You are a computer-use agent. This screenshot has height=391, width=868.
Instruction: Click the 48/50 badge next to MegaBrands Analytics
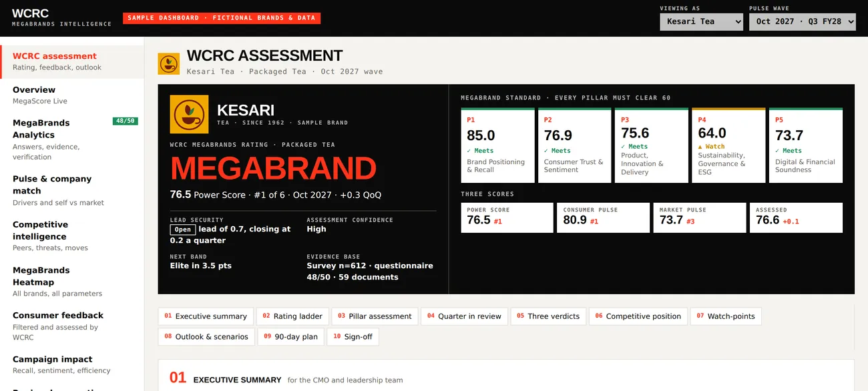[x=126, y=121]
